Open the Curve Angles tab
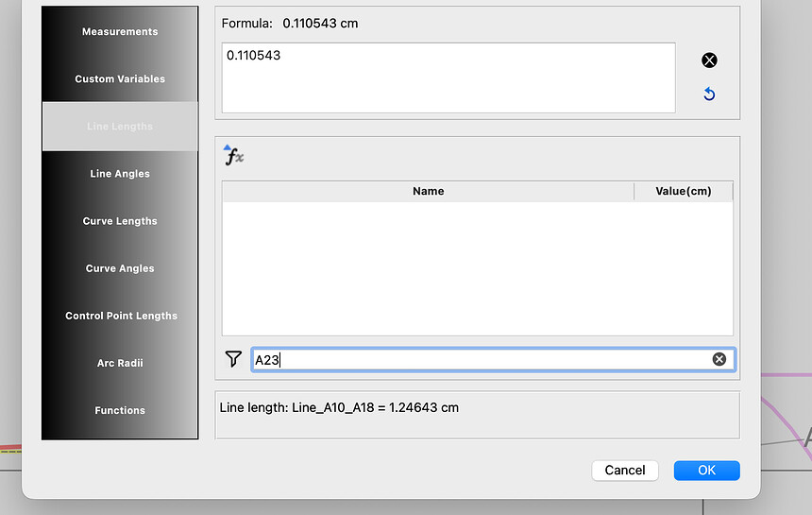812x515 pixels. click(120, 268)
